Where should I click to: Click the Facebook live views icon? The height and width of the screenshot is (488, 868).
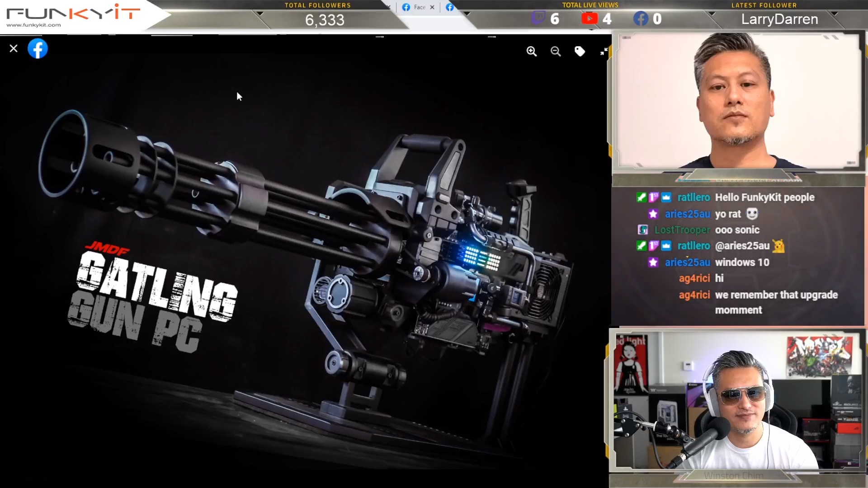pos(641,19)
